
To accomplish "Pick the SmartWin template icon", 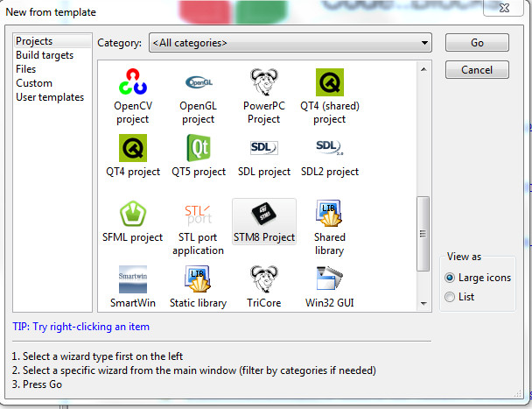I will click(133, 279).
